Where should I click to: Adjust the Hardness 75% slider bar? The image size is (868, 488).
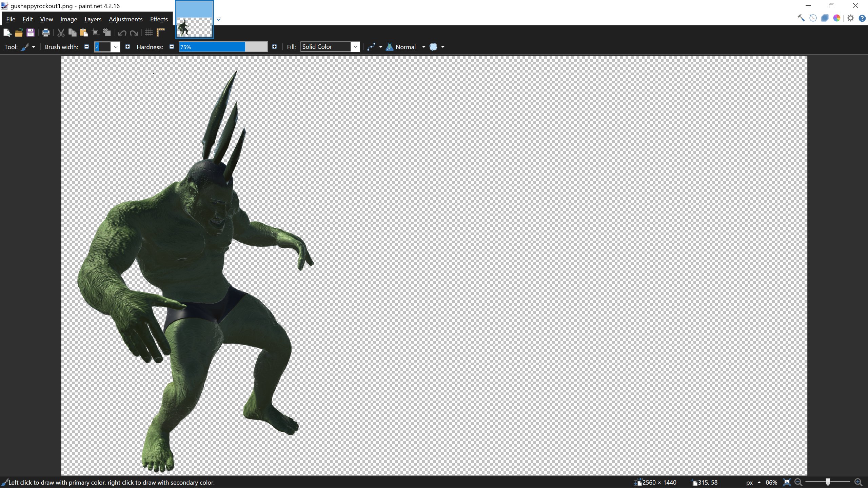point(223,47)
